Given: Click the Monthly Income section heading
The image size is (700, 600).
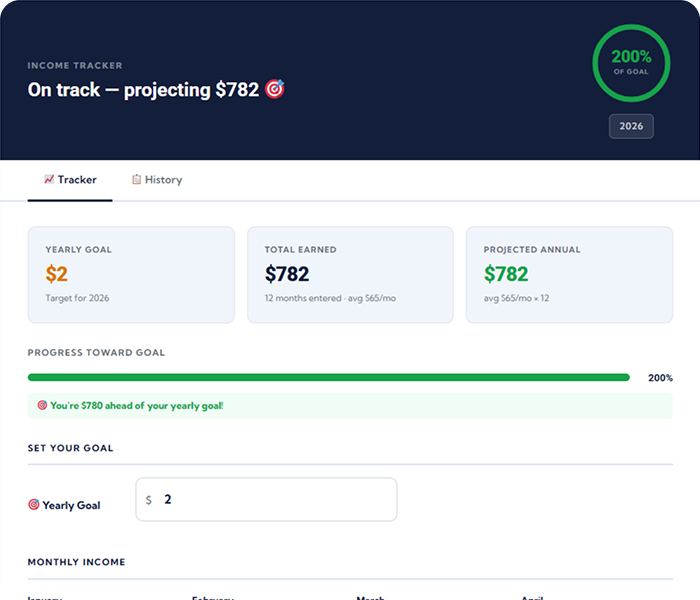Looking at the screenshot, I should [76, 562].
